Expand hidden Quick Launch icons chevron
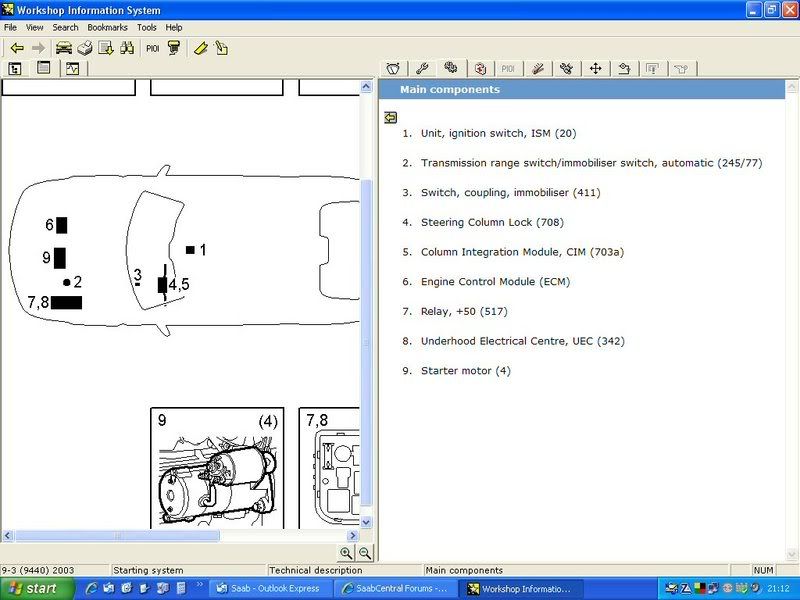The width and height of the screenshot is (800, 600). (x=197, y=588)
